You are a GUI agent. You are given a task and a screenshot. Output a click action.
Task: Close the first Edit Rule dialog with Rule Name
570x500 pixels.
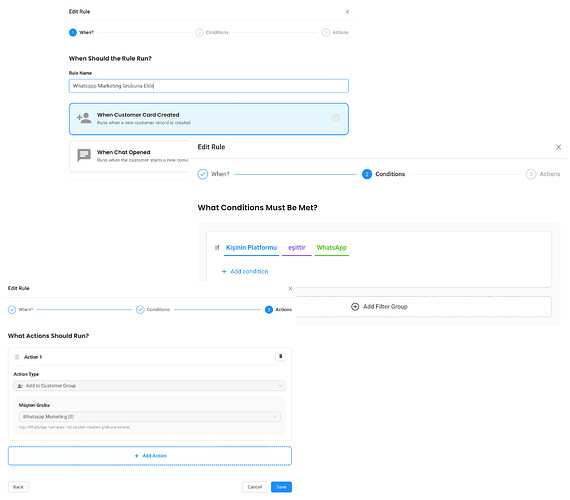[x=347, y=12]
